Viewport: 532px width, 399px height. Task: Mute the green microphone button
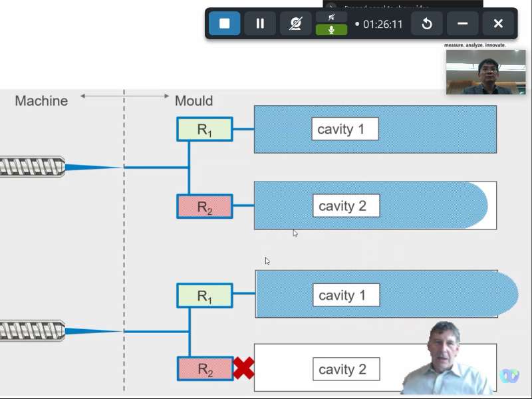tap(331, 30)
